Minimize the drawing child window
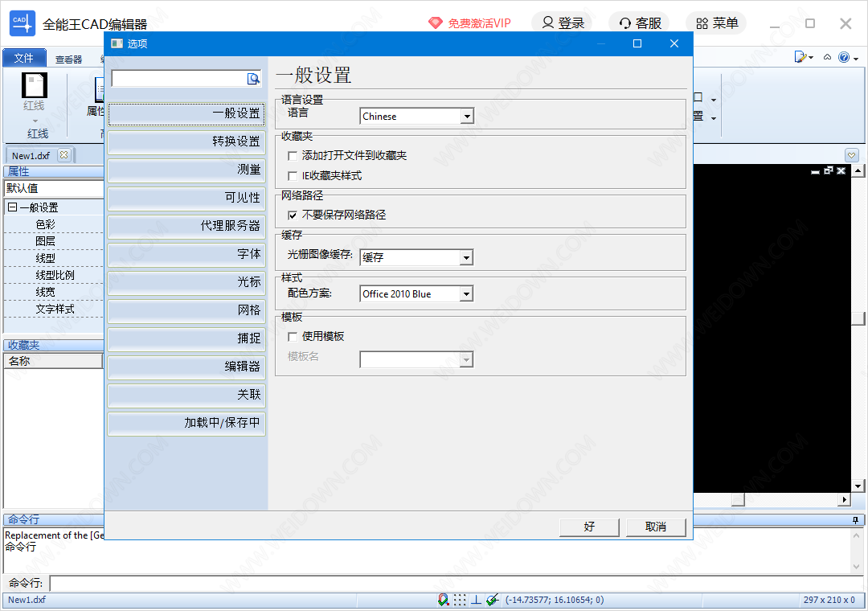The image size is (868, 611). pyautogui.click(x=816, y=172)
